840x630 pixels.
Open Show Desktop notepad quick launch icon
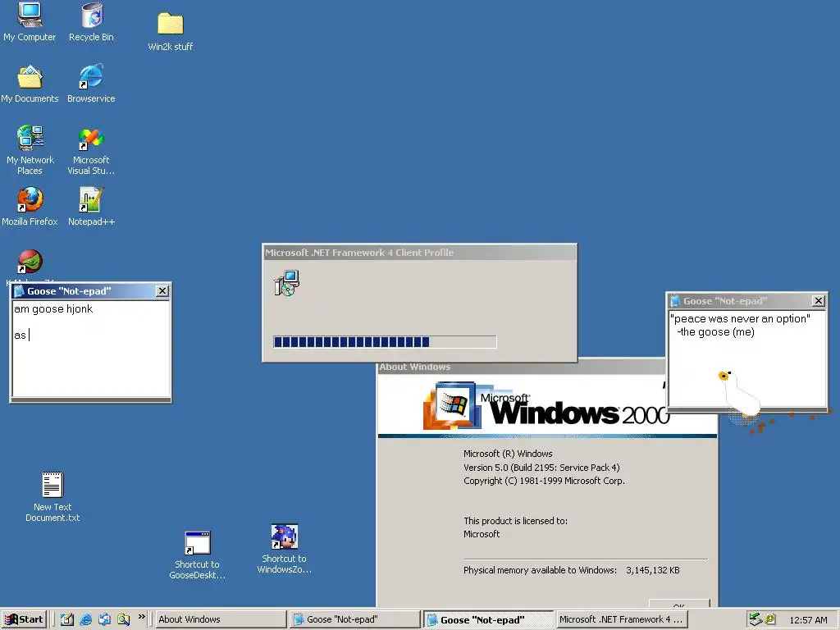point(67,619)
